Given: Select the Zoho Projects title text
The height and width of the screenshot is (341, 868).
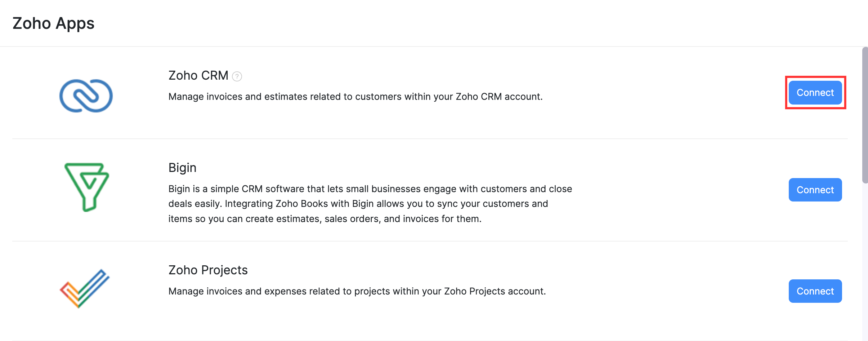Looking at the screenshot, I should [x=208, y=270].
